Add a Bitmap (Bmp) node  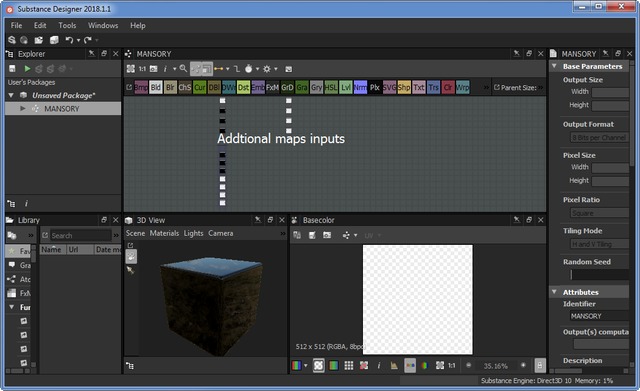141,87
